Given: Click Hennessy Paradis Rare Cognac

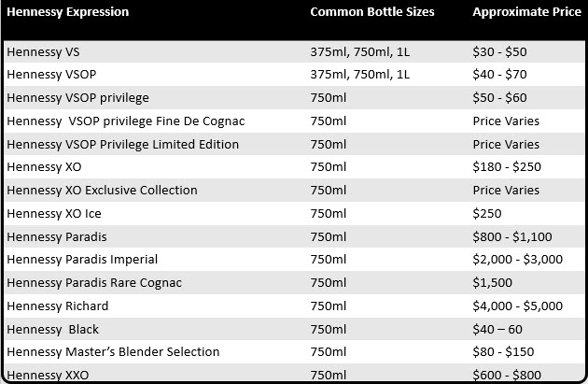Looking at the screenshot, I should click(94, 282).
